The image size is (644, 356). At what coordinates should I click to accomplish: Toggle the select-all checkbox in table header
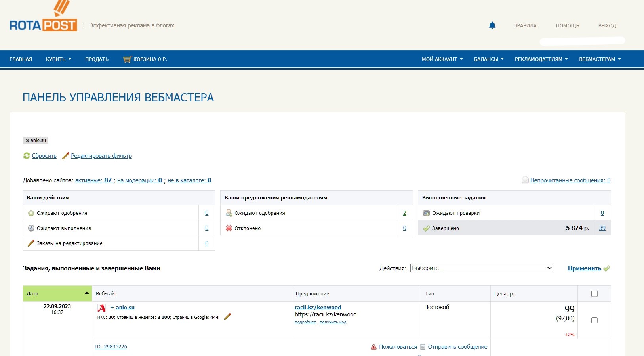pos(594,294)
